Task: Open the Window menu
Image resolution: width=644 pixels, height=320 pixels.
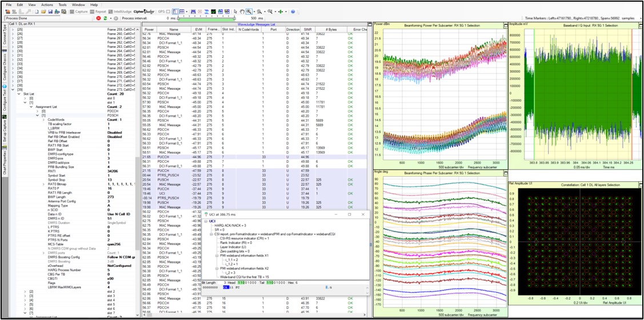Action: 78,5
